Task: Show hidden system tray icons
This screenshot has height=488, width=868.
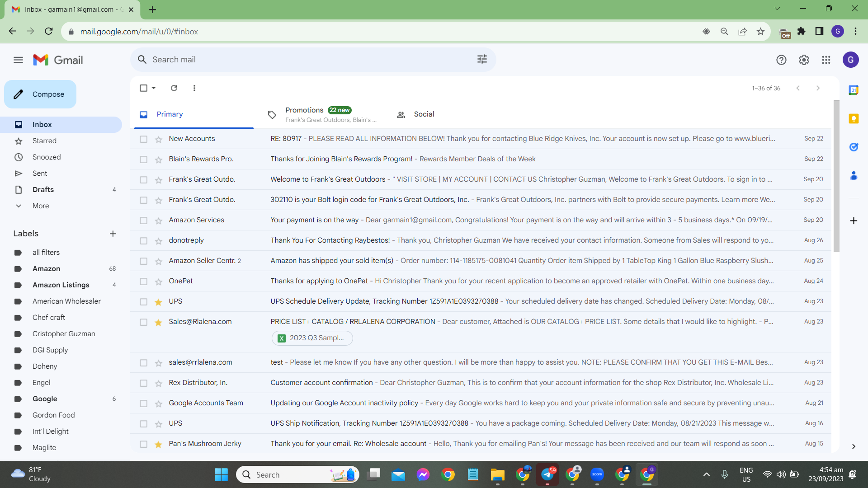Action: point(706,474)
